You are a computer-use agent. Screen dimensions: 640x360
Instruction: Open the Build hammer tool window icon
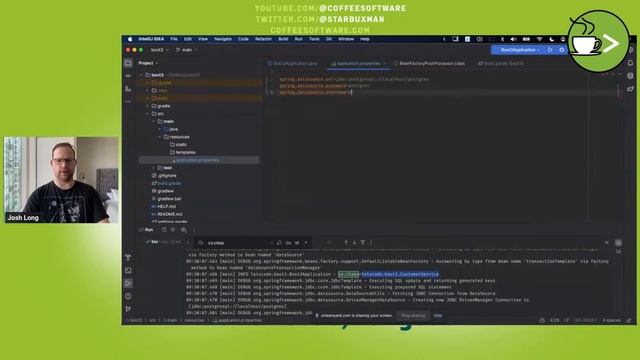(x=128, y=258)
